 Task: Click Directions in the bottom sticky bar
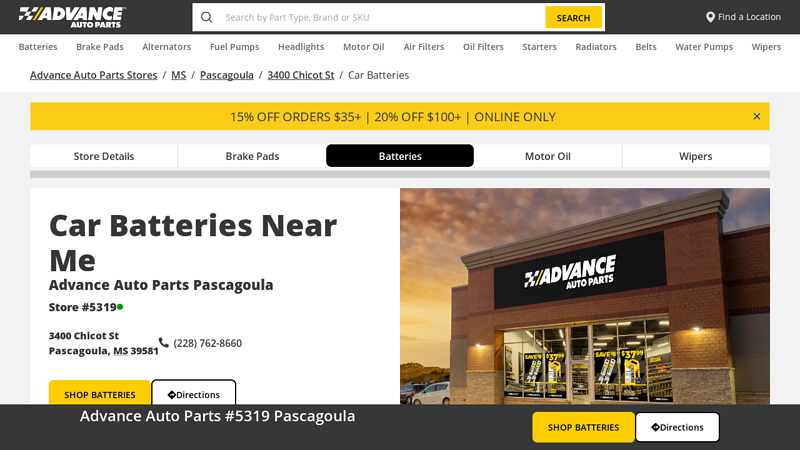678,427
